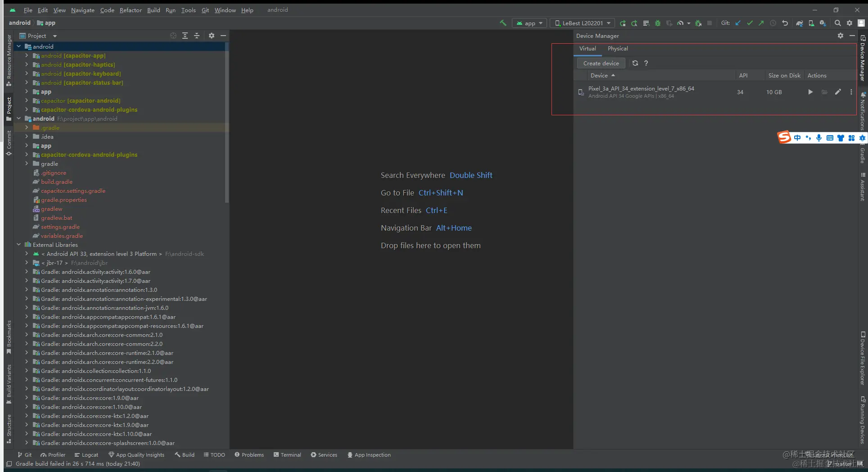Open the app run configuration dropdown
The image size is (868, 472).
coord(529,23)
